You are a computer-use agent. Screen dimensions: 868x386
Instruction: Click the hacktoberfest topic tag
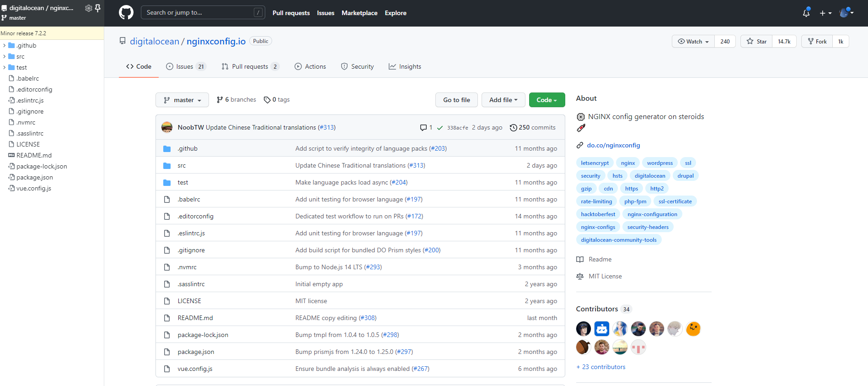point(598,214)
